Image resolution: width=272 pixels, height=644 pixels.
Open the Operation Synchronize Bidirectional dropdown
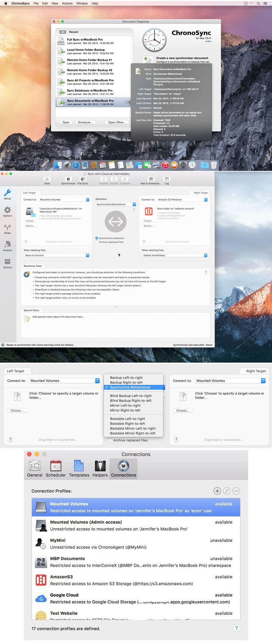115,204
